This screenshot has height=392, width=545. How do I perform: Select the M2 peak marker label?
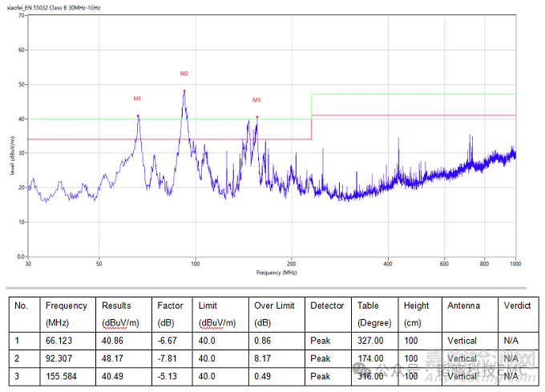pyautogui.click(x=184, y=74)
